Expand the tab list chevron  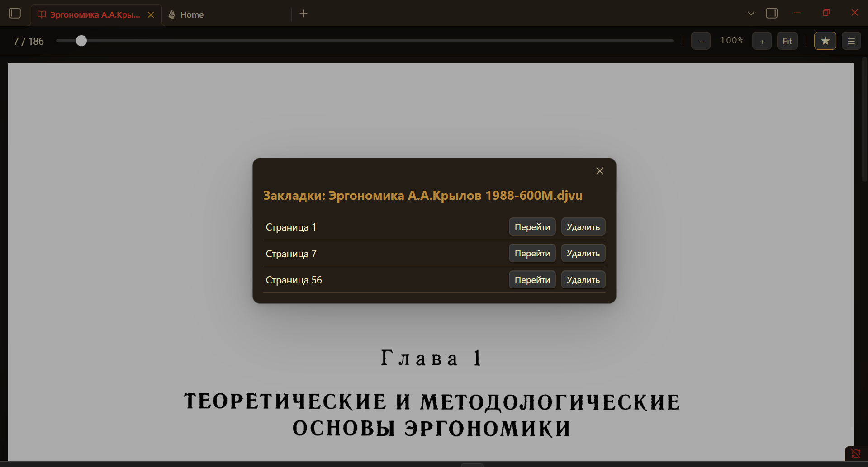coord(751,14)
